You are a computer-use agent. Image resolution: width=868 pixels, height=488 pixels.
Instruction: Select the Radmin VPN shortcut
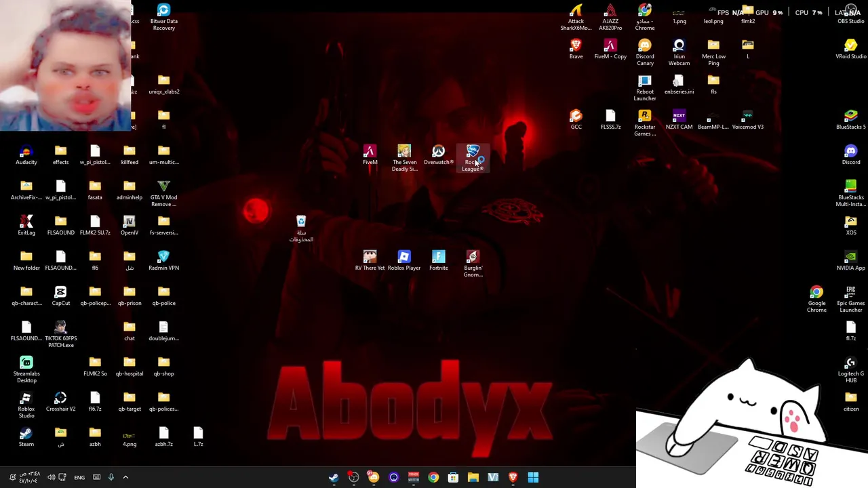click(x=163, y=260)
